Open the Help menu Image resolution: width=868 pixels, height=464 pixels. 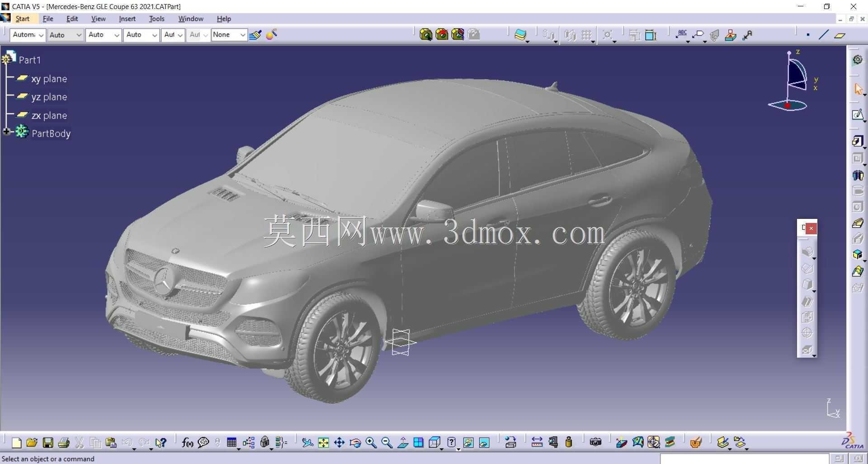pyautogui.click(x=224, y=19)
